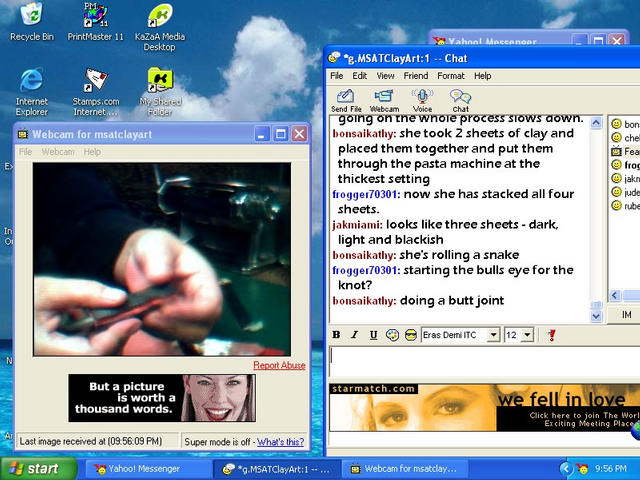Click bonsaikathy name in butt joint message
The image size is (640, 480).
tap(364, 301)
